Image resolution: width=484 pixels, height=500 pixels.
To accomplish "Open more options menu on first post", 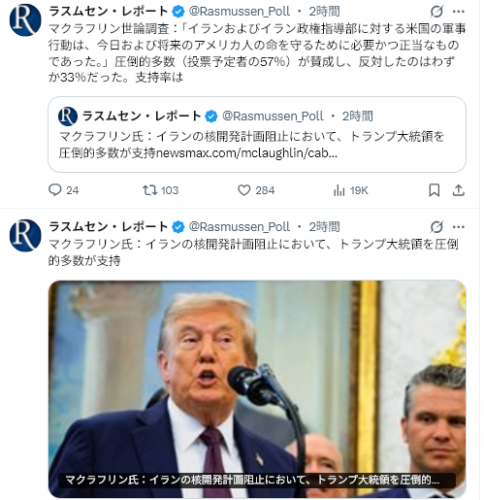I will (459, 12).
